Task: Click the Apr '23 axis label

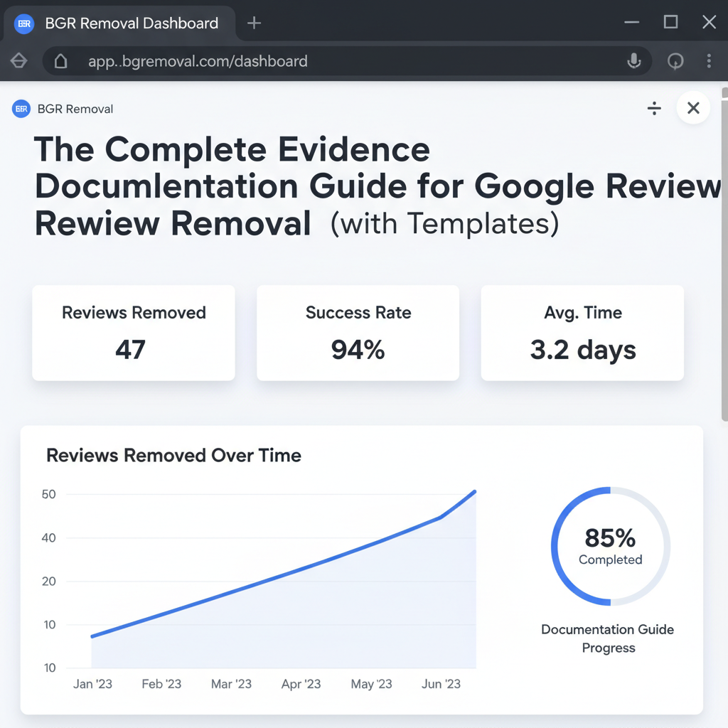Action: click(301, 684)
